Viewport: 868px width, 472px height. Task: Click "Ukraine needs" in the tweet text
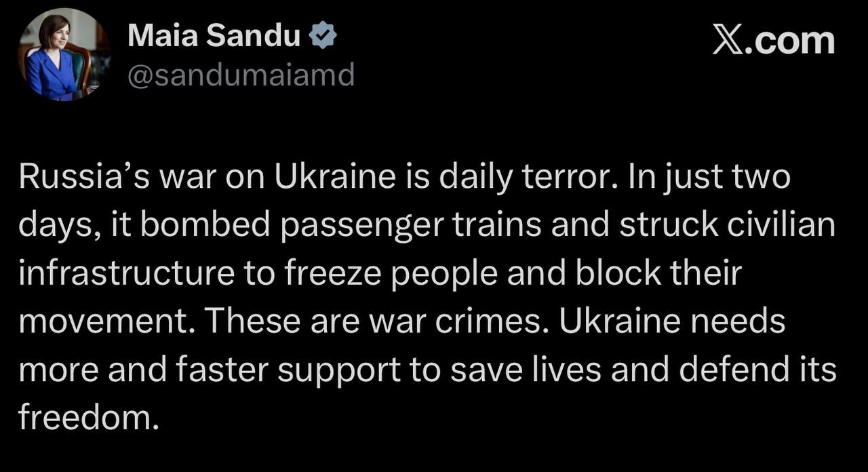point(671,321)
